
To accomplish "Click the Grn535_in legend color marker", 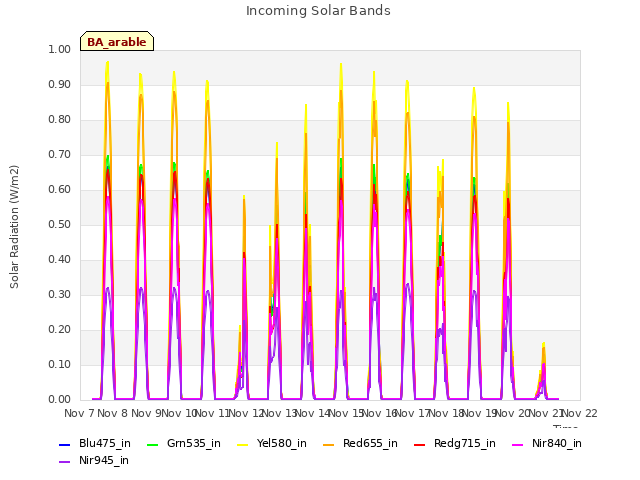I will (x=152, y=444).
